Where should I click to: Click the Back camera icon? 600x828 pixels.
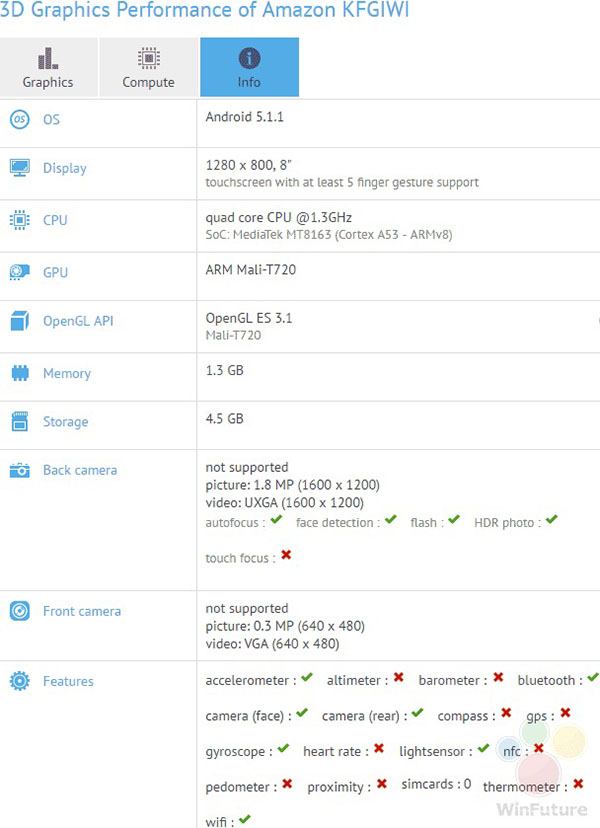(x=20, y=470)
